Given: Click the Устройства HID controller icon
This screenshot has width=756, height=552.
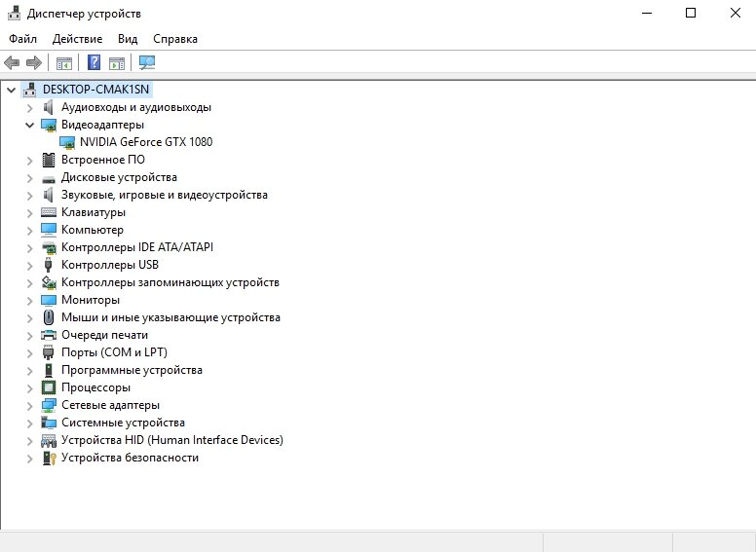Looking at the screenshot, I should pos(49,440).
